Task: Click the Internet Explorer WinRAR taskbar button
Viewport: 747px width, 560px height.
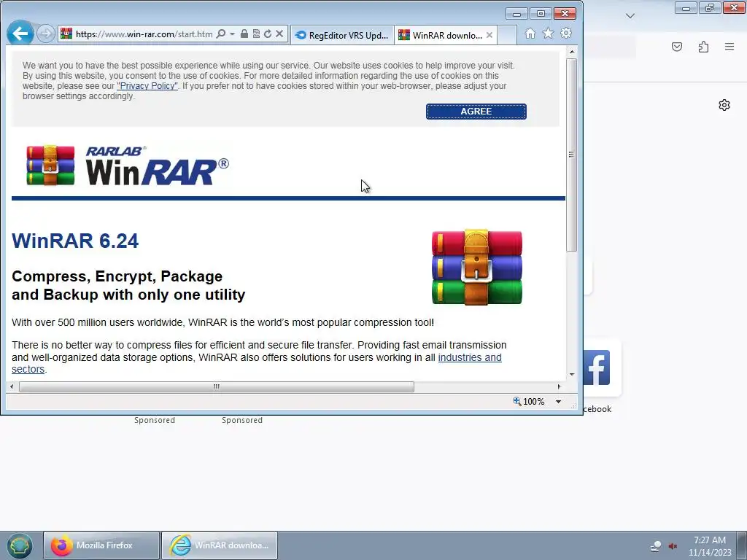Action: pyautogui.click(x=219, y=545)
